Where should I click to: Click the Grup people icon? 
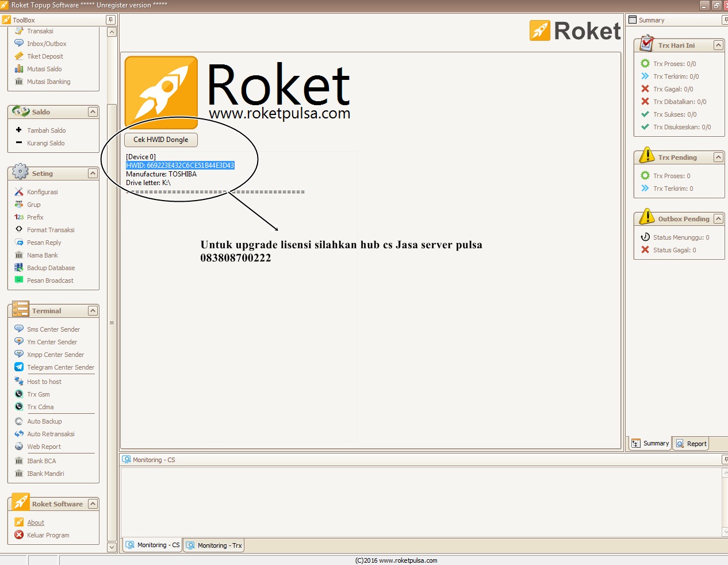tap(19, 204)
